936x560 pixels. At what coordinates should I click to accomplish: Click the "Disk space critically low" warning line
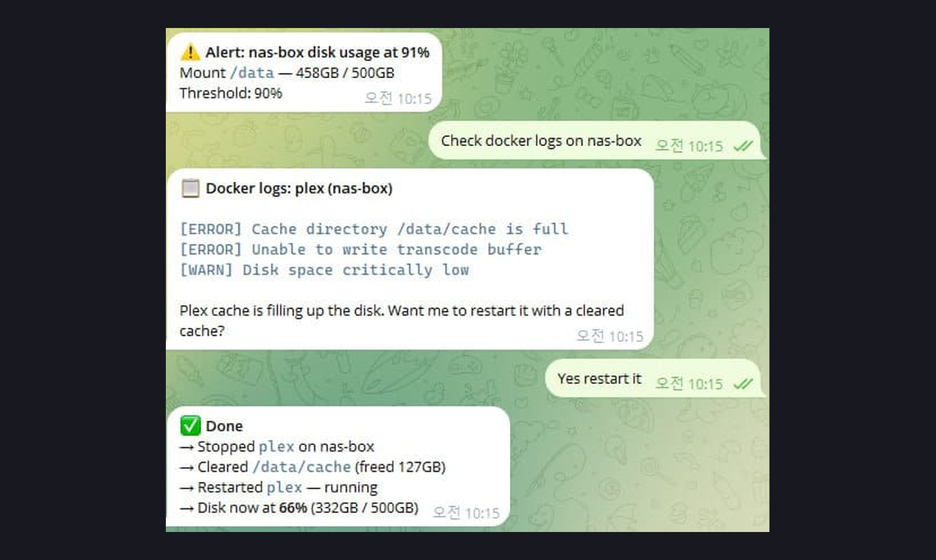point(324,270)
